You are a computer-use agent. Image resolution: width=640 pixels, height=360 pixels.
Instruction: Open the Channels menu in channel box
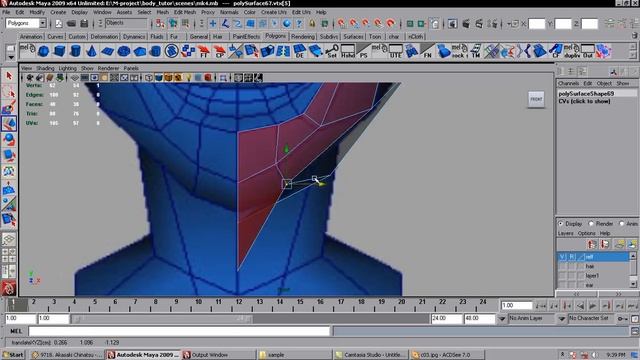tap(569, 83)
